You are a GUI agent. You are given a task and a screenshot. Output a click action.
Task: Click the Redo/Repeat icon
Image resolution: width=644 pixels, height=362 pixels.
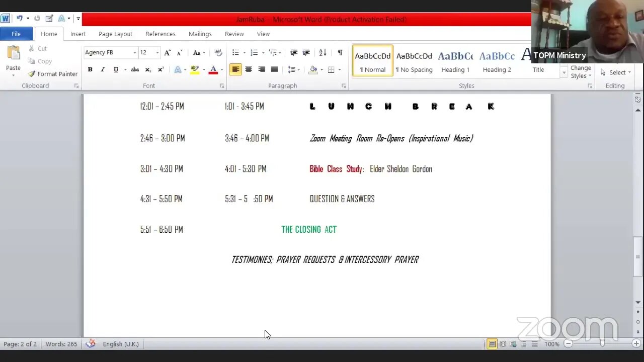(x=37, y=19)
